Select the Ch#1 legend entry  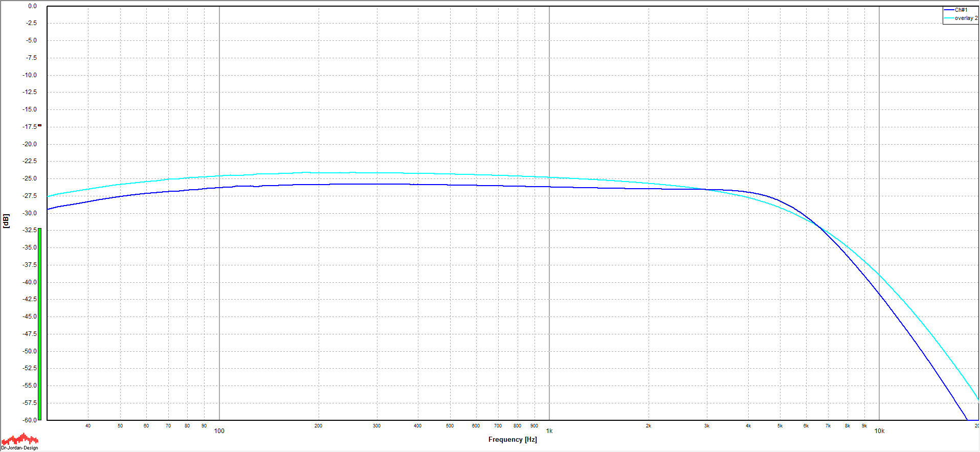click(961, 10)
